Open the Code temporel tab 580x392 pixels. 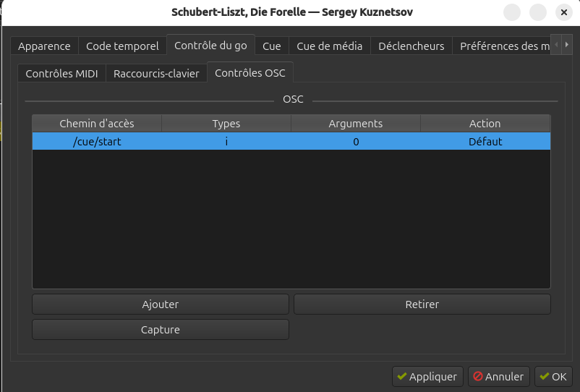pos(122,46)
